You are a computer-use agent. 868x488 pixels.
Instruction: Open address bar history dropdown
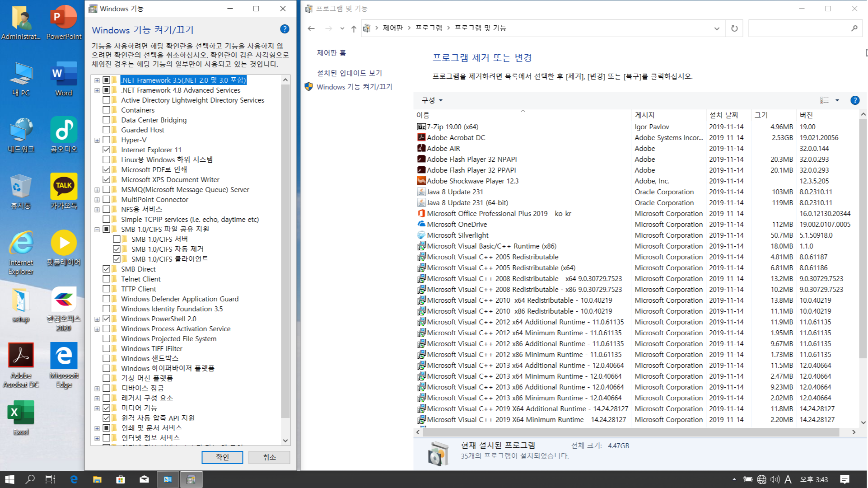[717, 28]
